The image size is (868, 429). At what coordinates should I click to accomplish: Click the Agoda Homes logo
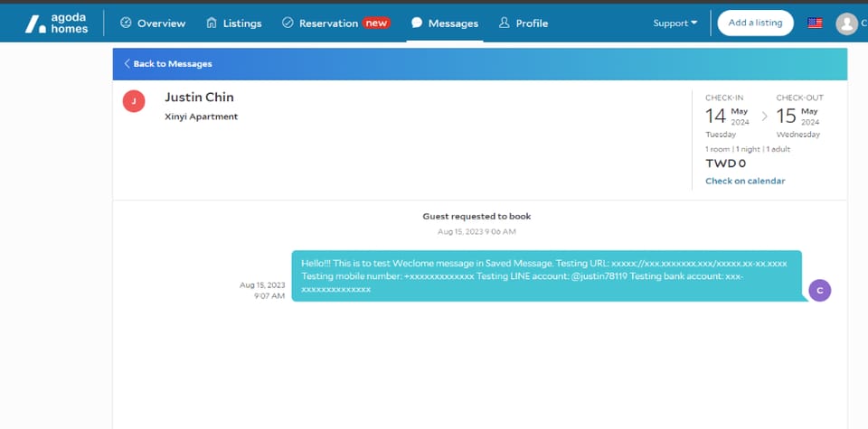pyautogui.click(x=56, y=23)
